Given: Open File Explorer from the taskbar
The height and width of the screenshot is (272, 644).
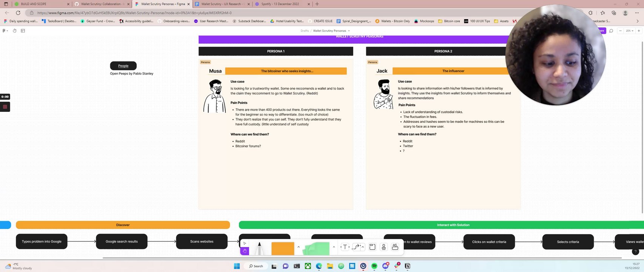Looking at the screenshot, I should [330, 266].
